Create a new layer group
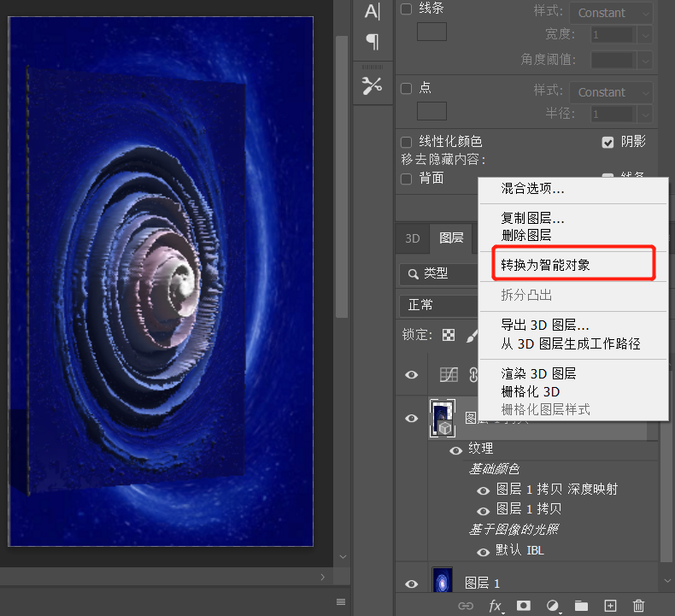The height and width of the screenshot is (616, 675). (x=581, y=606)
